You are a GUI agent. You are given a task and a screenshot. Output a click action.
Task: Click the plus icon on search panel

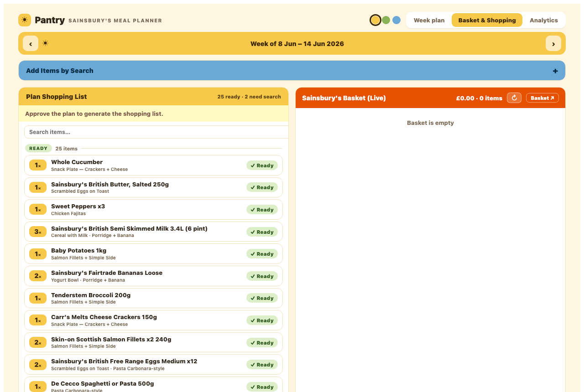click(555, 71)
